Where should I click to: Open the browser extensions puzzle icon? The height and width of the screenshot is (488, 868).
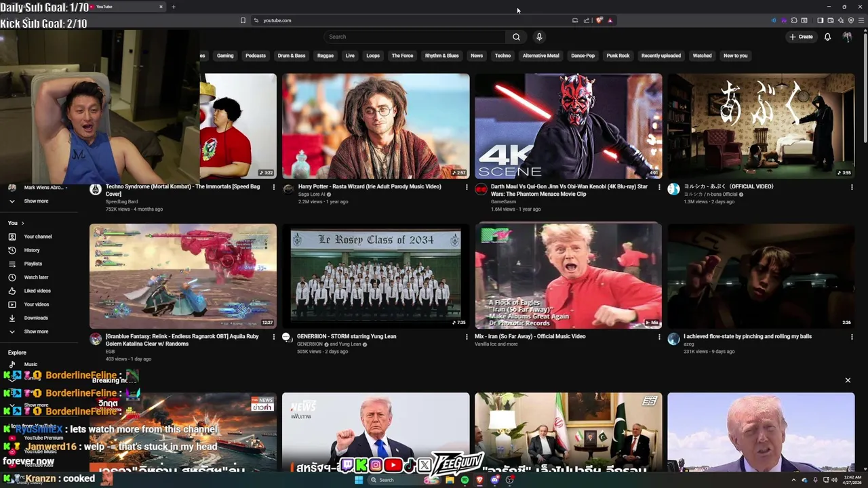(x=794, y=20)
